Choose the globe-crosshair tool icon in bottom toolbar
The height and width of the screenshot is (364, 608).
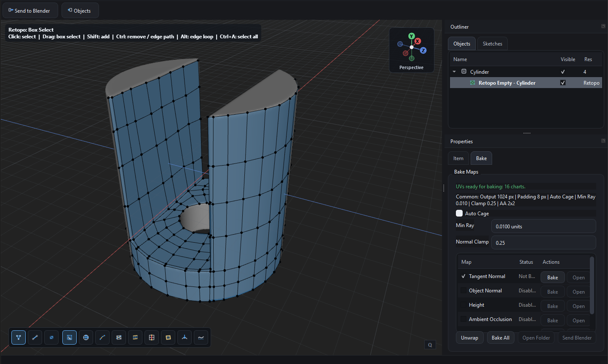coord(86,337)
